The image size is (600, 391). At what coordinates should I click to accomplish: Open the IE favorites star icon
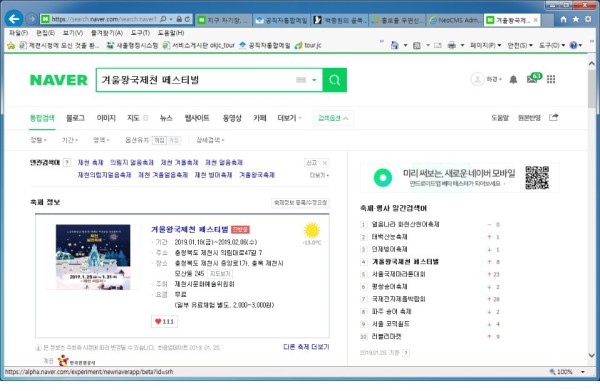(x=576, y=19)
